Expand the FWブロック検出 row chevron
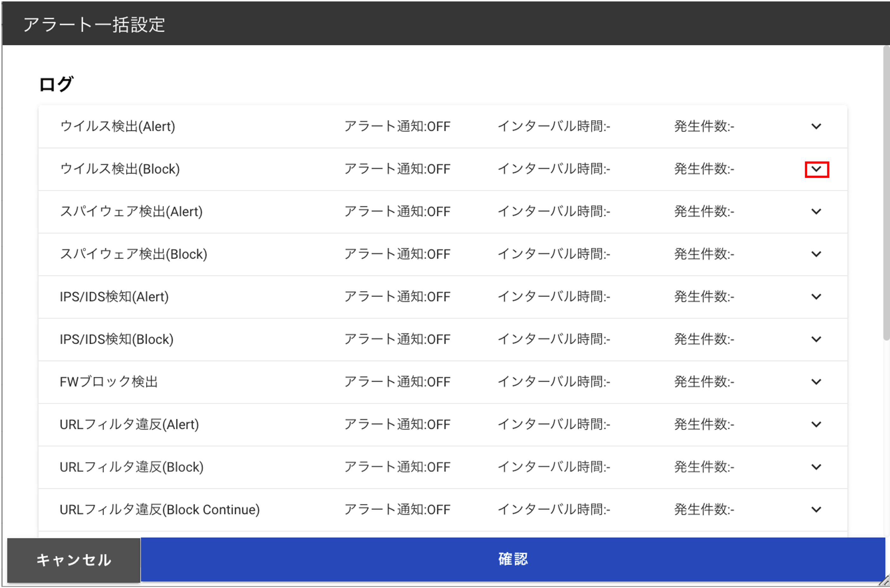The image size is (890, 588). 816,382
